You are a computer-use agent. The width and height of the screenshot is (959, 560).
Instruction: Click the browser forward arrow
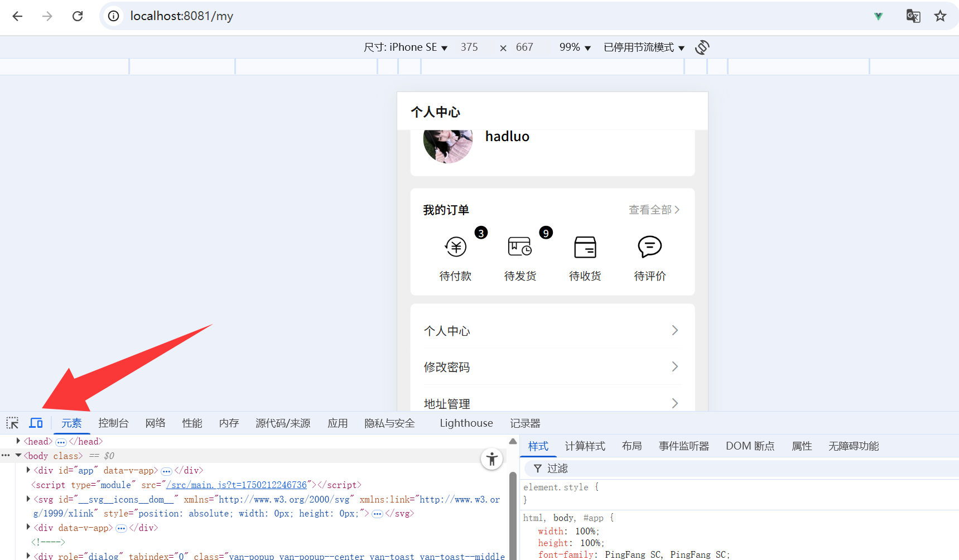47,16
